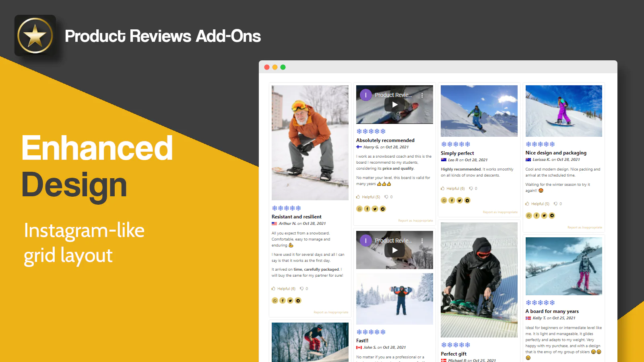Mark Arthur N.'s review as Helpful

coord(283,289)
